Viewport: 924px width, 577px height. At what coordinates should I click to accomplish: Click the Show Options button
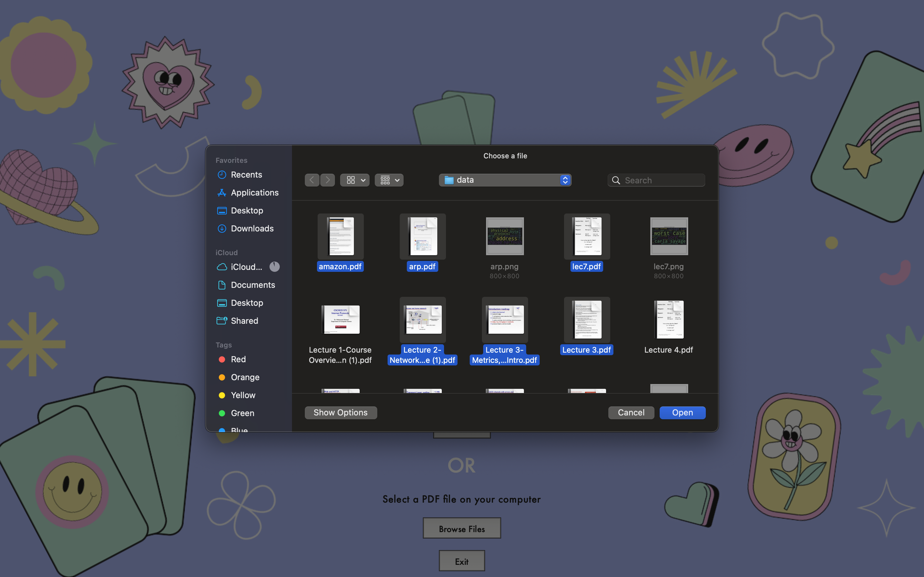tap(340, 413)
